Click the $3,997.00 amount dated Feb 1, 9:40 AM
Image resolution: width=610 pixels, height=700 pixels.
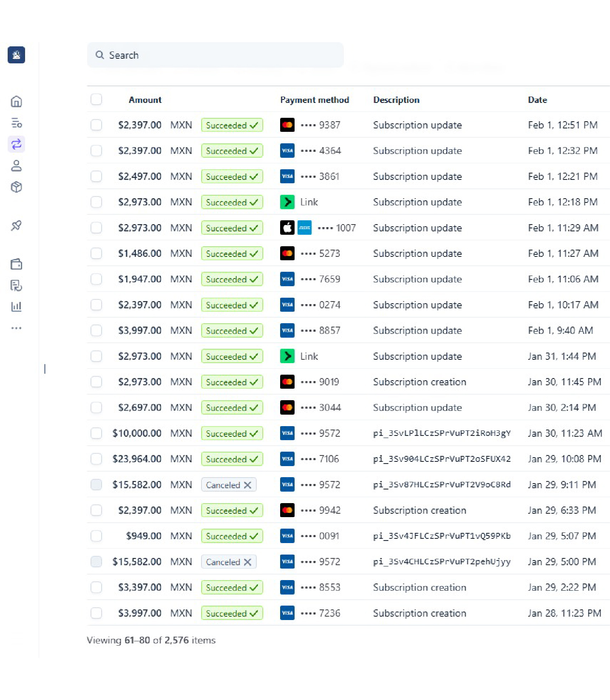point(140,330)
